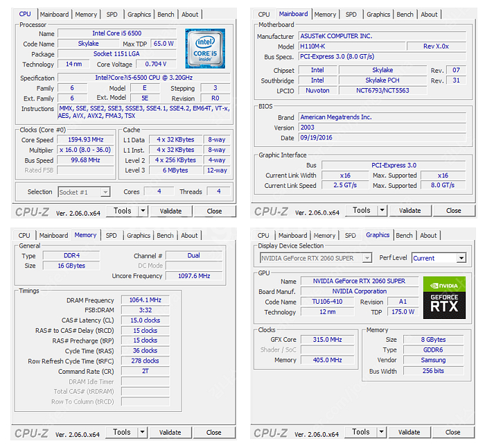This screenshot has width=485, height=448.
Task: Select CPU tab in the Mainboard window
Action: (x=264, y=15)
